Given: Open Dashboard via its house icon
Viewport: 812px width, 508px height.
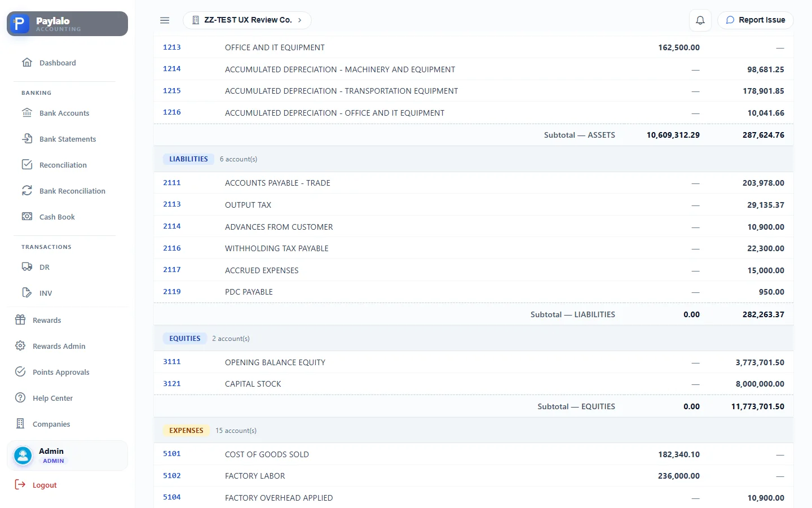Looking at the screenshot, I should tap(27, 63).
